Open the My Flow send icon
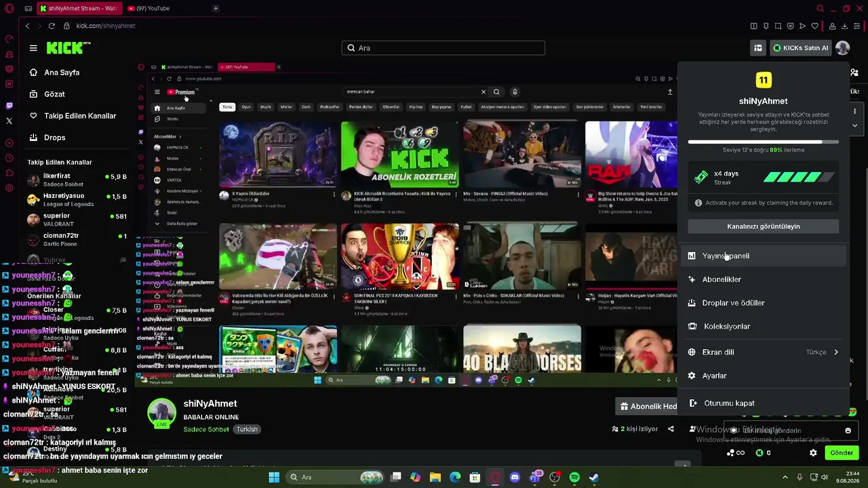The height and width of the screenshot is (488, 868). pyautogui.click(x=802, y=26)
